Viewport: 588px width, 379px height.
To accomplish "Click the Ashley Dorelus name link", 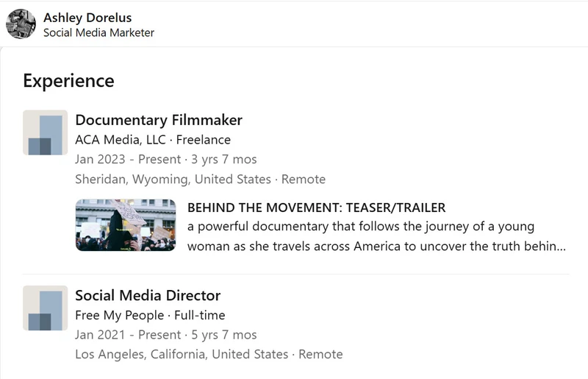I will (87, 18).
